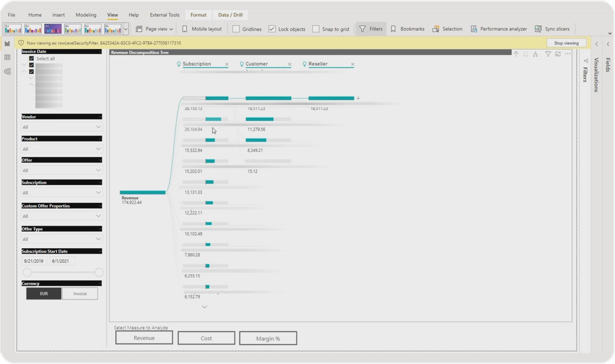Viewport: 615px width, 364px height.
Task: Click the decomposition tree filter icon
Action: tap(548, 53)
